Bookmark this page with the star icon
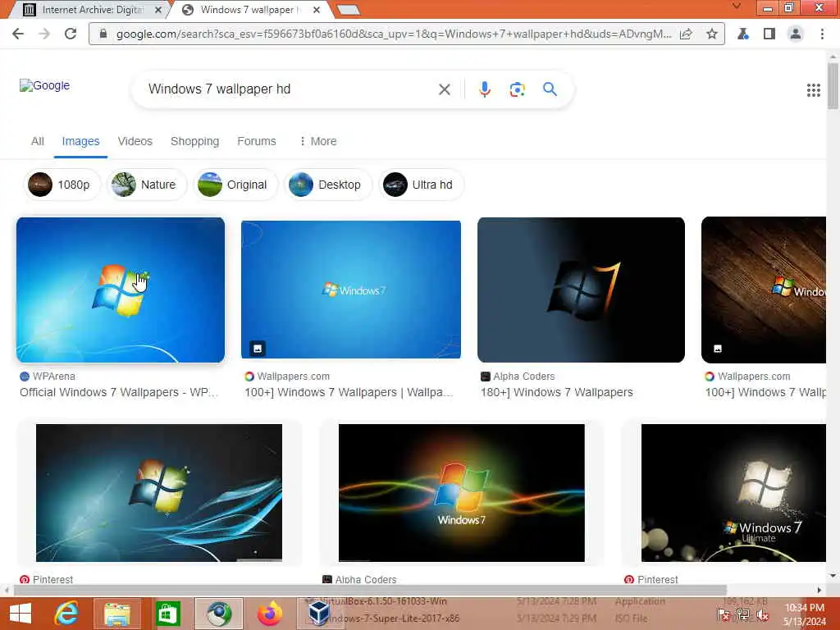Image resolution: width=840 pixels, height=630 pixels. 711,34
